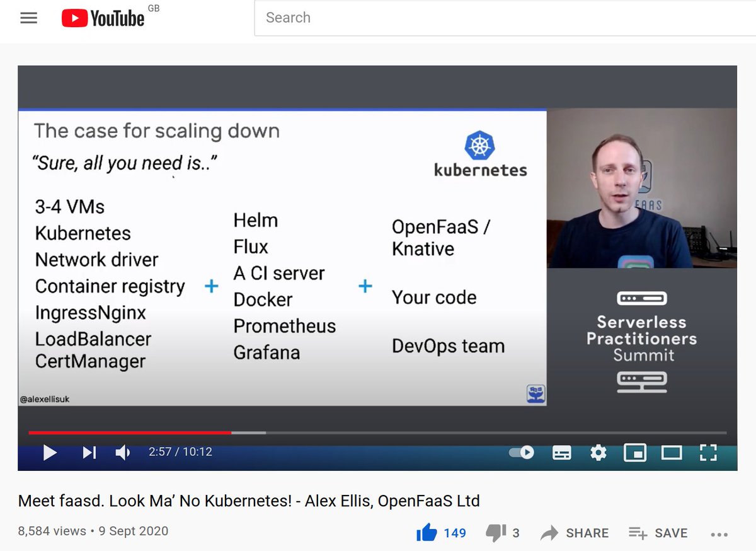
Task: Switch to theater mode
Action: pyautogui.click(x=672, y=452)
